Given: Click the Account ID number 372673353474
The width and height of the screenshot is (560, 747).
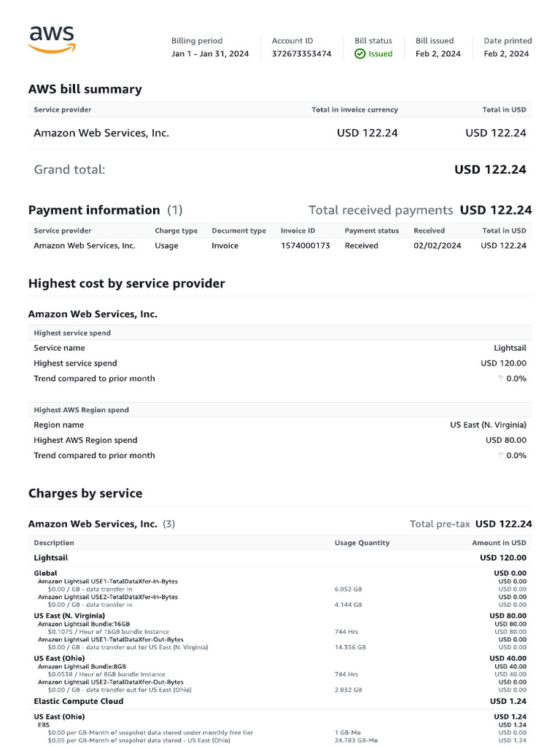Looking at the screenshot, I should click(x=301, y=54).
